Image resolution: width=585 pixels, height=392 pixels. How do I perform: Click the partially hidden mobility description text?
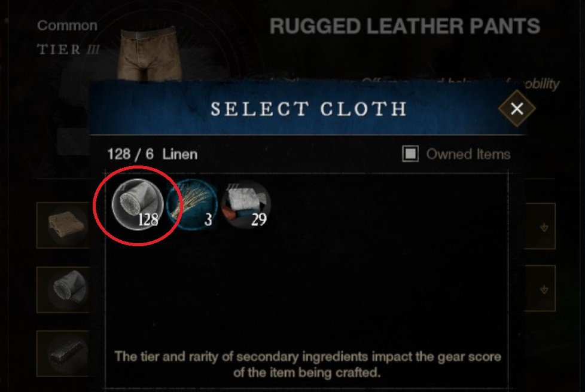541,85
